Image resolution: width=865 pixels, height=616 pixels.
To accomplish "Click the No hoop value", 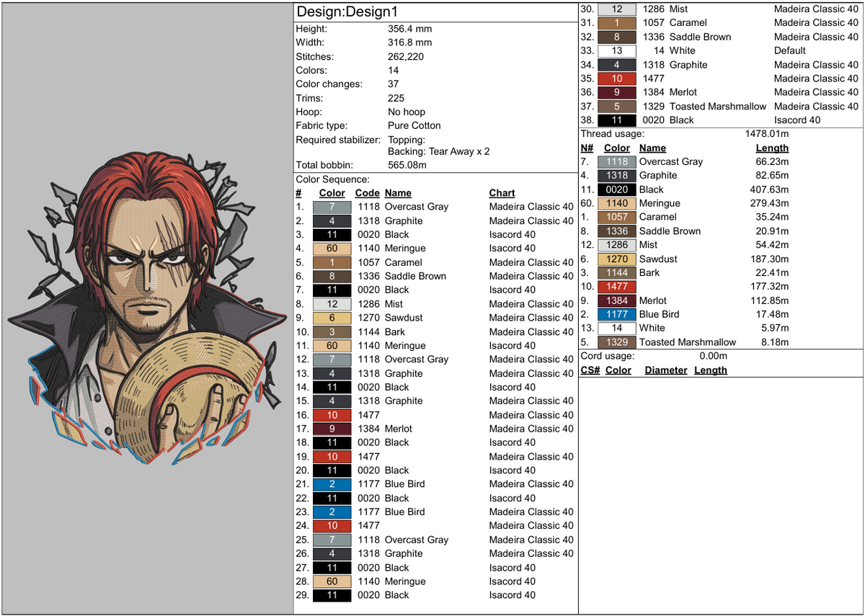I will tap(407, 112).
